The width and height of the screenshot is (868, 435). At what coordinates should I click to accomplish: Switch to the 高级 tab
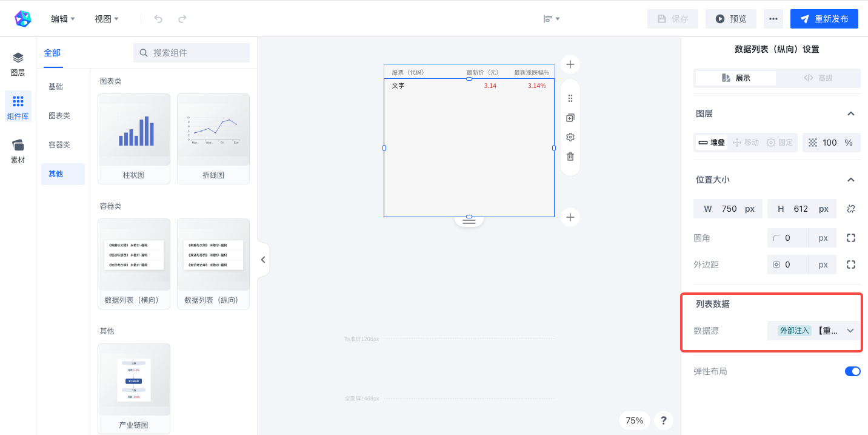[x=818, y=78]
